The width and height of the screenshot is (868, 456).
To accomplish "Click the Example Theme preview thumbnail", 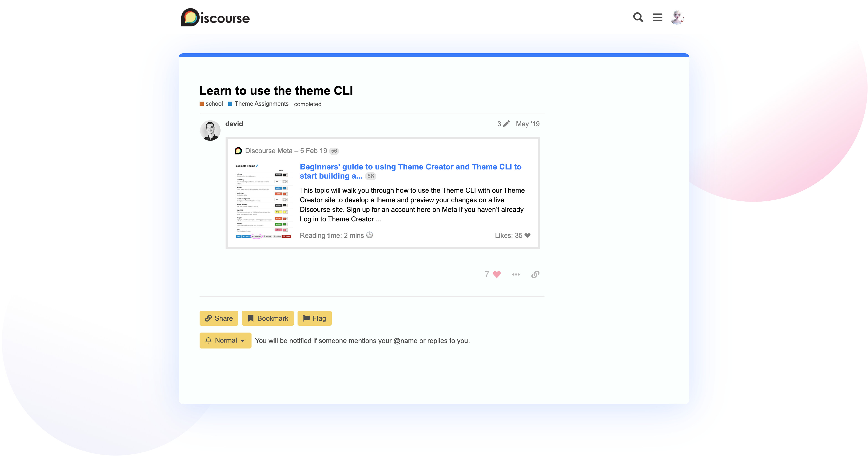I will (264, 201).
